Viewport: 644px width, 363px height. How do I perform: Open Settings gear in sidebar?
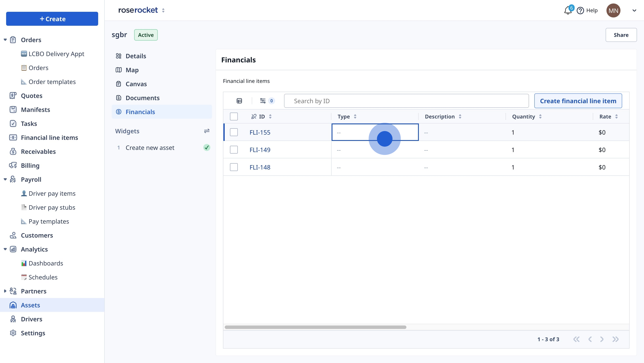(13, 333)
